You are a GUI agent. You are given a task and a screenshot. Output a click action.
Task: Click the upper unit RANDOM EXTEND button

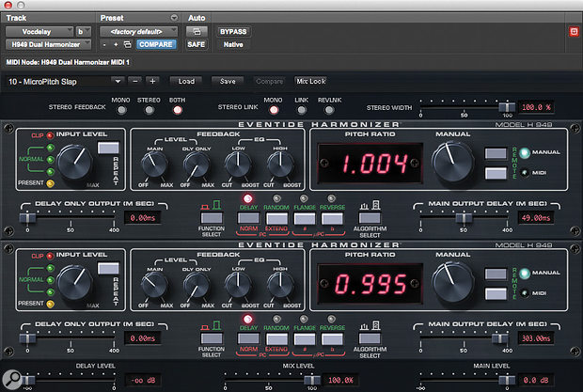click(x=276, y=218)
